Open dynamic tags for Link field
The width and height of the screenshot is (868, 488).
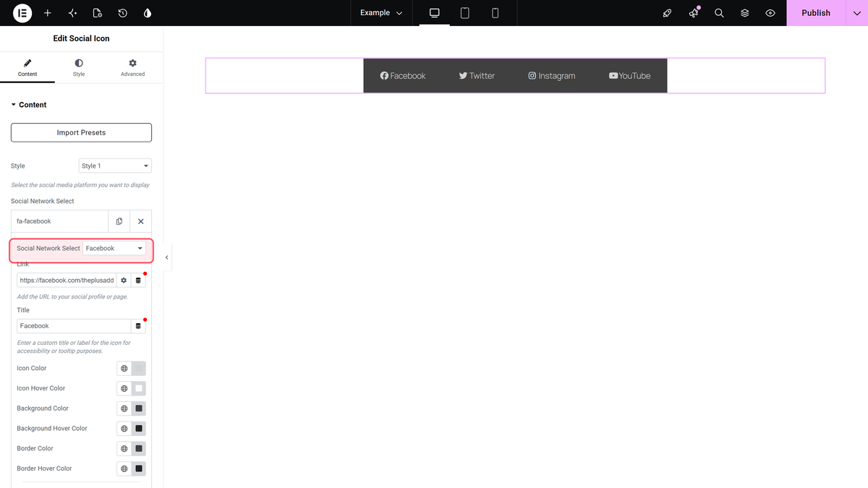point(138,280)
